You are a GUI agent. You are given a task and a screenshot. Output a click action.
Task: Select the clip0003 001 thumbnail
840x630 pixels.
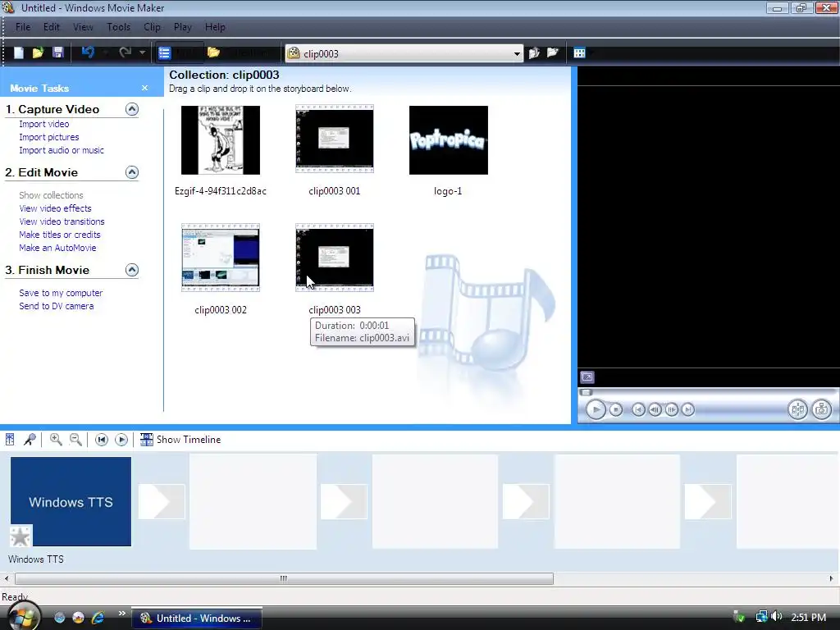[x=335, y=139]
